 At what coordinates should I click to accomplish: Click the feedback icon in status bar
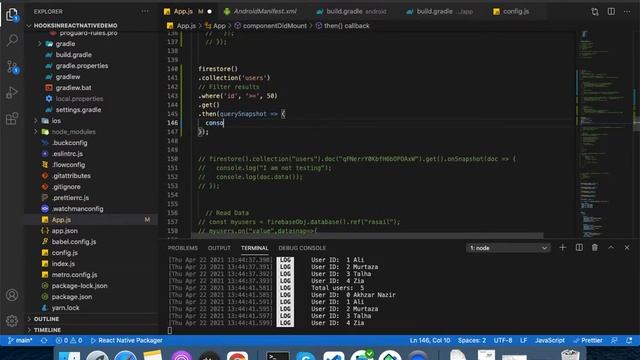[614, 340]
